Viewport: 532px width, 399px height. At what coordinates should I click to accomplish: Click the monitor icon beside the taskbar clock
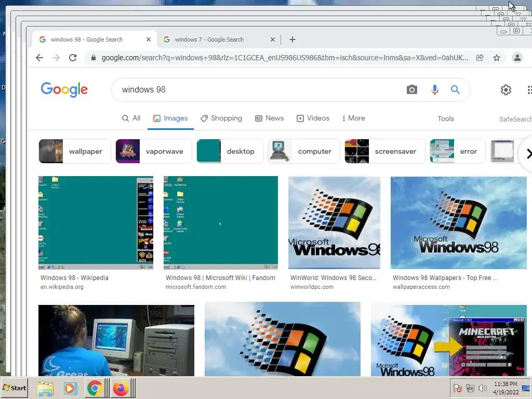click(526, 388)
